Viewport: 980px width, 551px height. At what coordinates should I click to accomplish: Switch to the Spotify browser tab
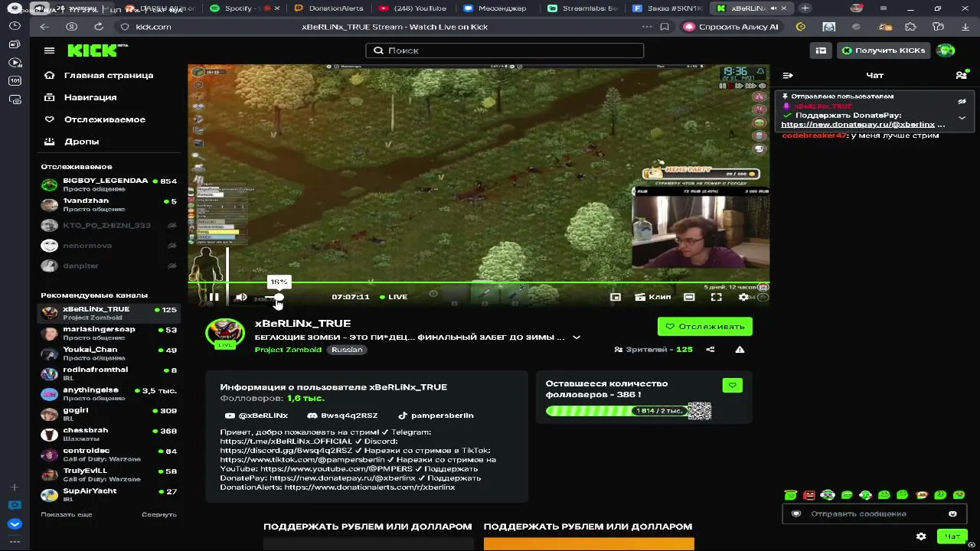coord(247,8)
